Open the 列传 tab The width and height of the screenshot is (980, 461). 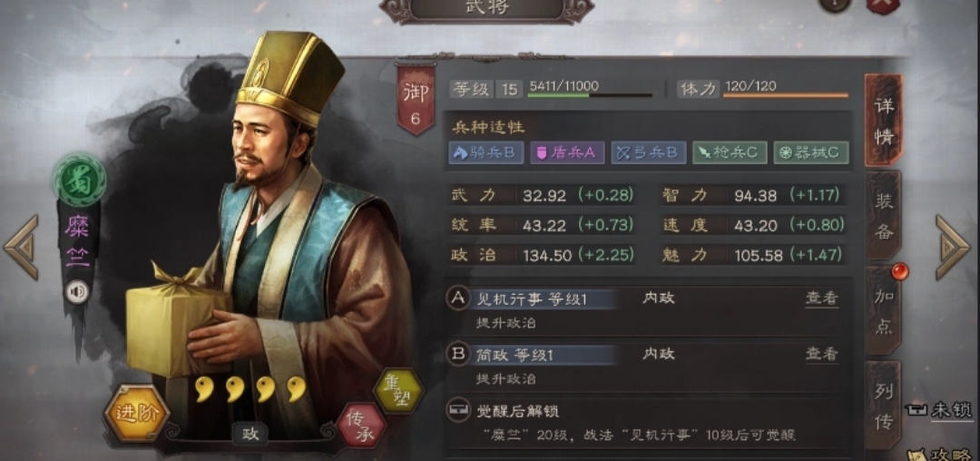coord(883,406)
